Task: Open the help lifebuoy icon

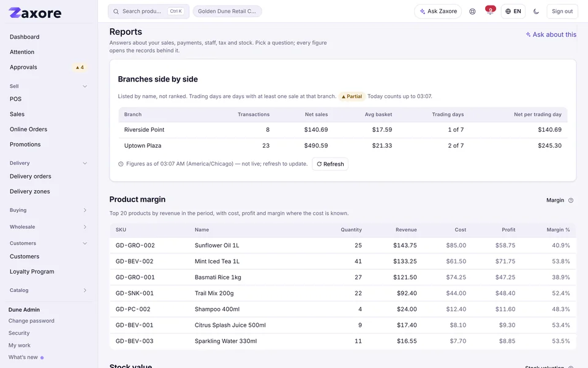Action: [472, 11]
